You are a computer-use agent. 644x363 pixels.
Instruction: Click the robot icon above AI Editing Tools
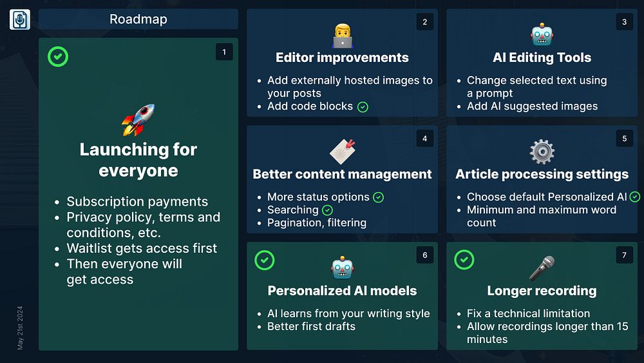click(x=542, y=35)
